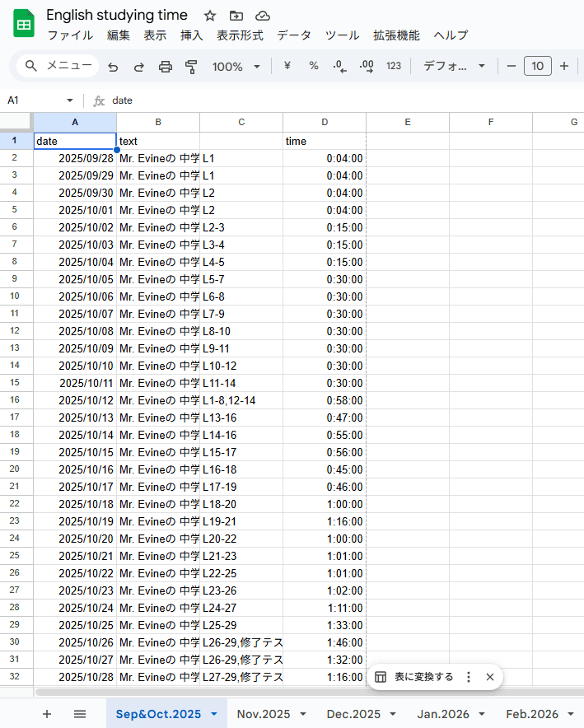Add a new sheet with plus button

tap(47, 714)
